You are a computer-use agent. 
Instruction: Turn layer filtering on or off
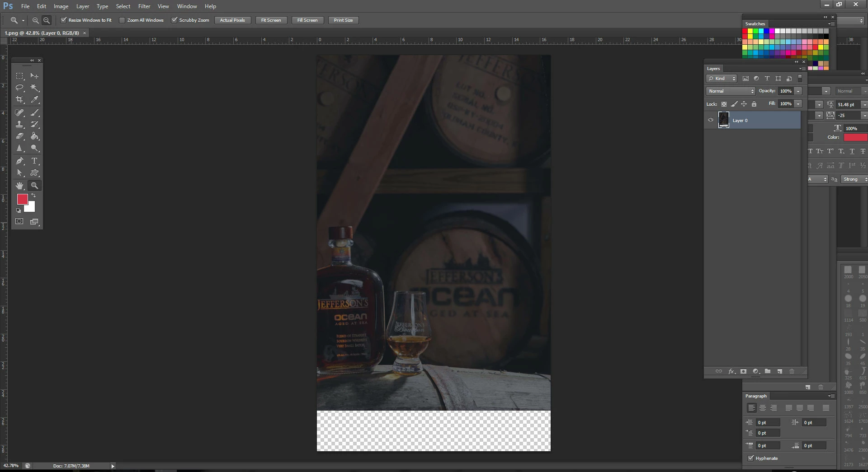pos(800,78)
